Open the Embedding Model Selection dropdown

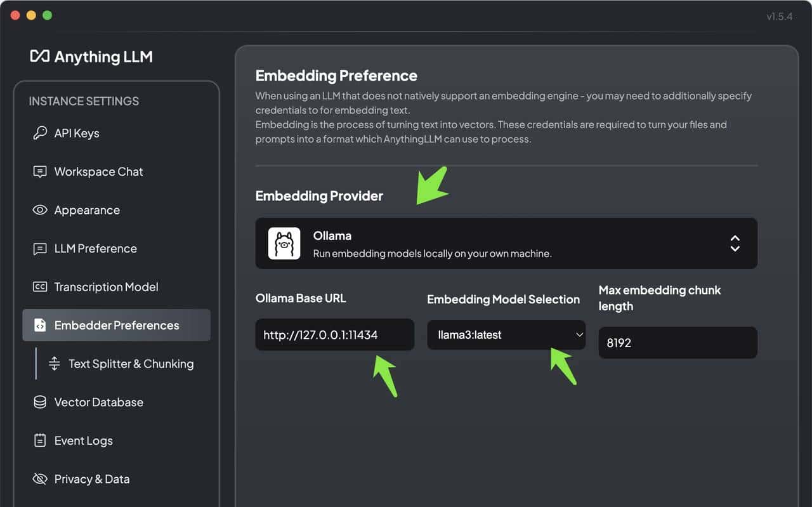coord(506,335)
